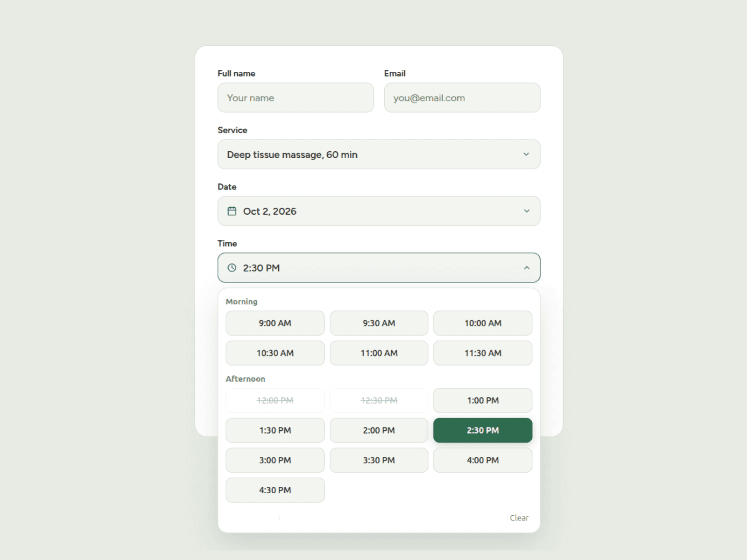Click the unavailable 12:00 PM slot

pyautogui.click(x=275, y=400)
